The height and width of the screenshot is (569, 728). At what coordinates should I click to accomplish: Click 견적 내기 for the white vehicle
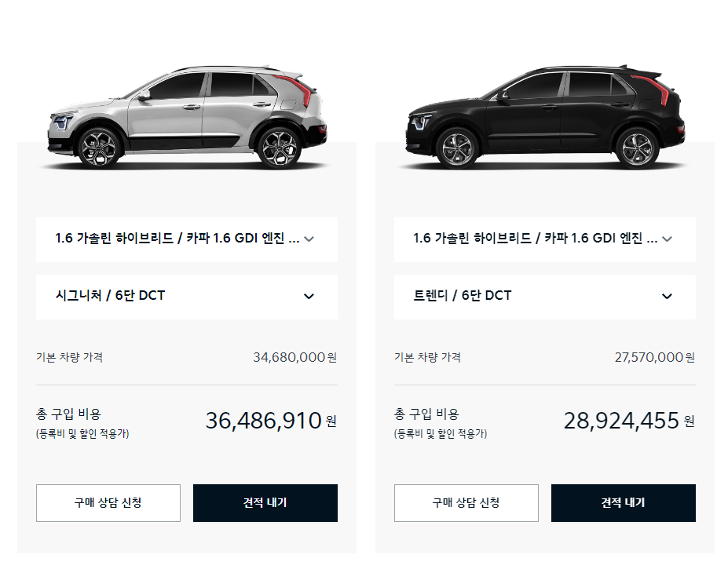click(265, 503)
